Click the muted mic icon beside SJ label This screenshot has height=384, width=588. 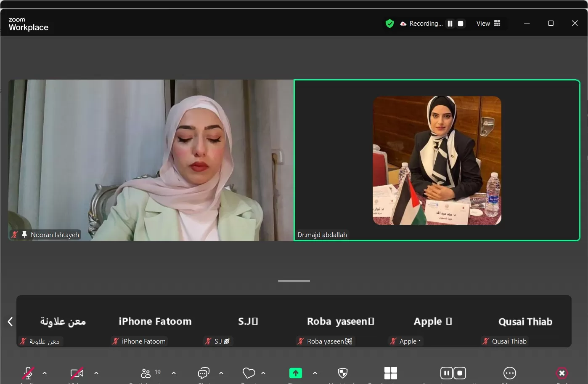[x=208, y=341]
